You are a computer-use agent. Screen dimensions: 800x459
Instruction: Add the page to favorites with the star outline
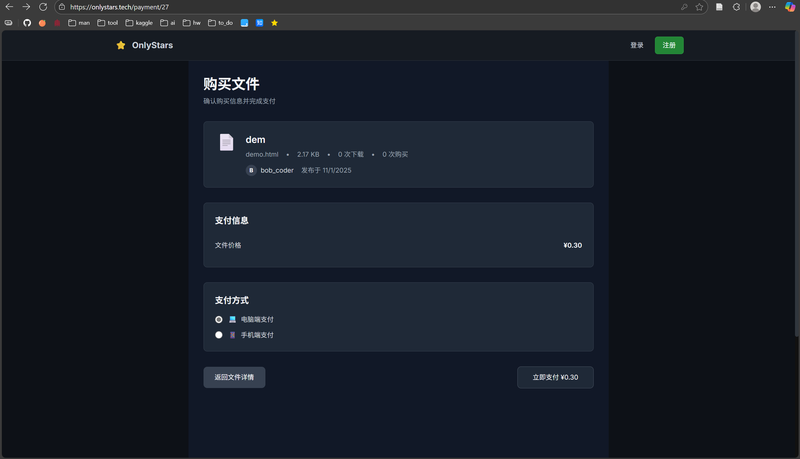(699, 7)
